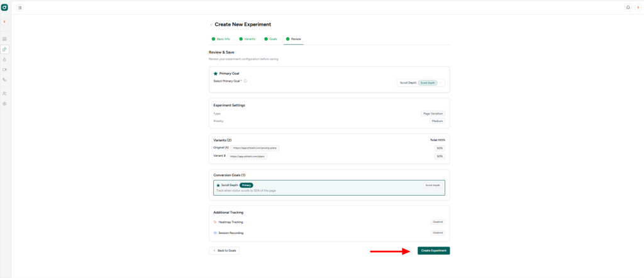Select the highlighted experiments link icon in sidebar
Viewport: 644px width, 278px height.
[4, 49]
